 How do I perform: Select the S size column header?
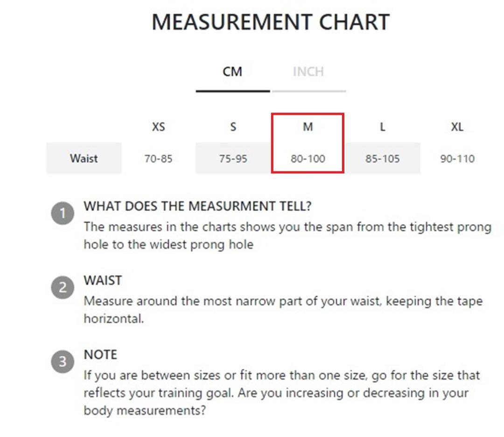click(233, 127)
